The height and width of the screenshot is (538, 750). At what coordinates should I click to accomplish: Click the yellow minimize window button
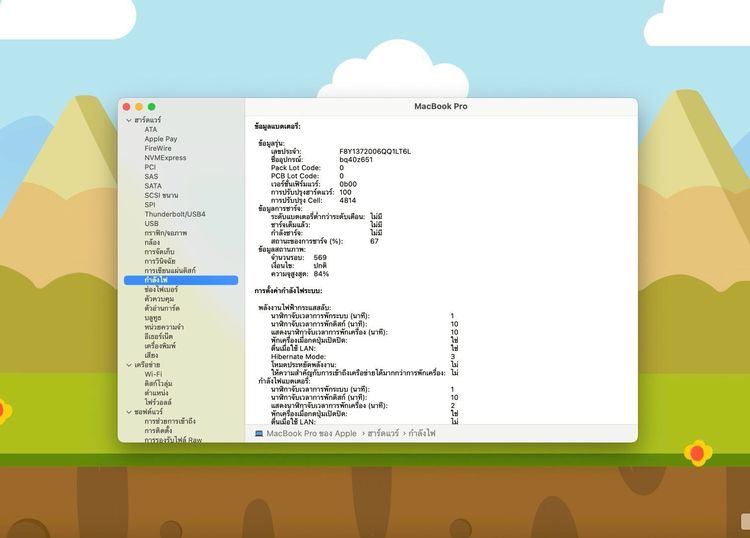pos(139,106)
